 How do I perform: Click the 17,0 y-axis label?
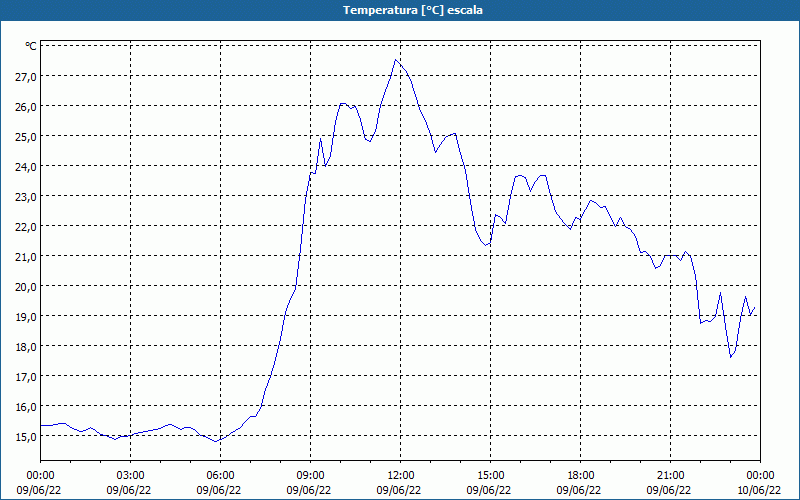(x=26, y=377)
